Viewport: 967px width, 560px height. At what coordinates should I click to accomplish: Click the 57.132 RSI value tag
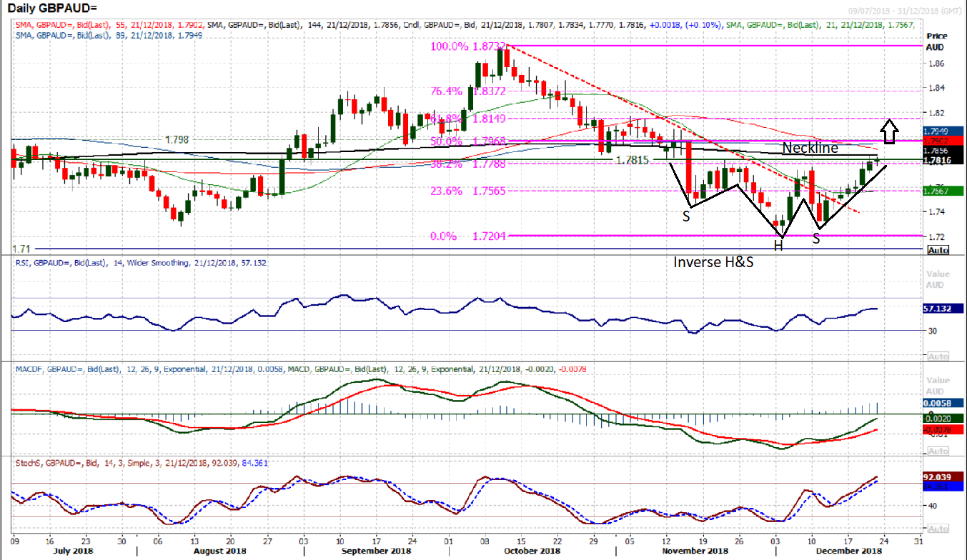[943, 309]
